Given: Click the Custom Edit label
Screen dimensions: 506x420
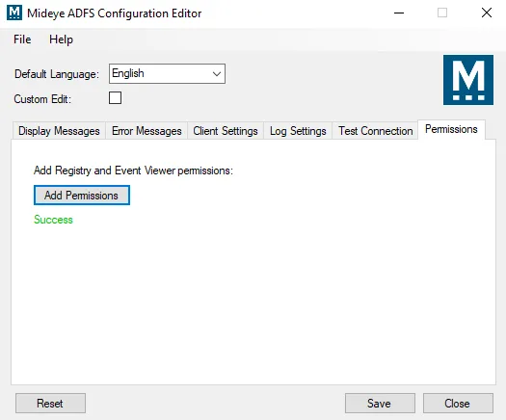Looking at the screenshot, I should pyautogui.click(x=42, y=99).
